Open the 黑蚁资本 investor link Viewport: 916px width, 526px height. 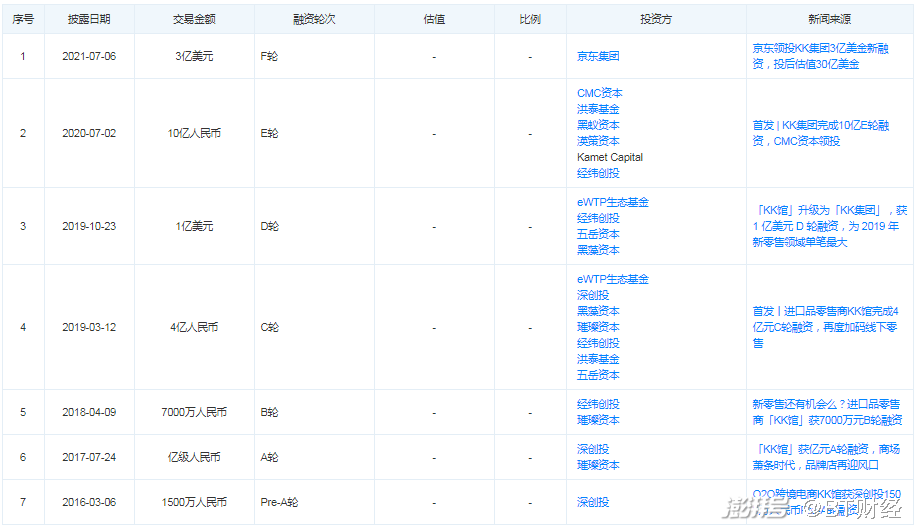pos(598,125)
